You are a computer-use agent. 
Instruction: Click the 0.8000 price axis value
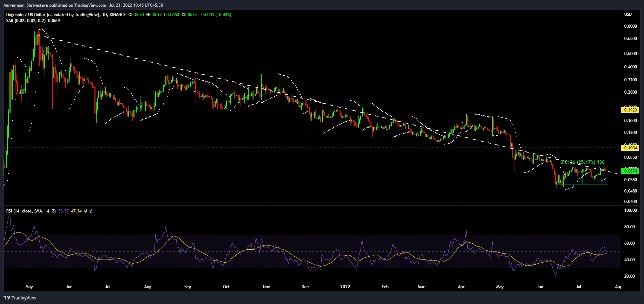click(630, 26)
